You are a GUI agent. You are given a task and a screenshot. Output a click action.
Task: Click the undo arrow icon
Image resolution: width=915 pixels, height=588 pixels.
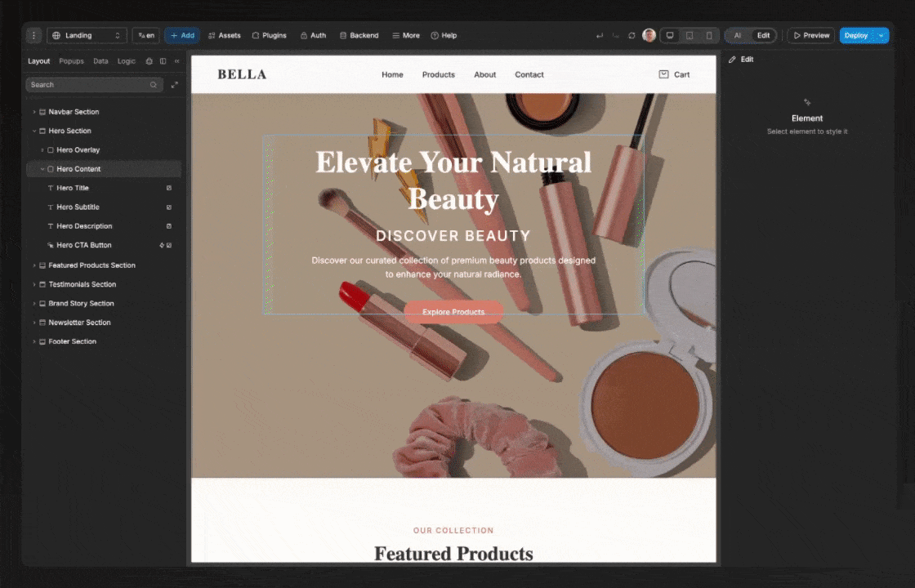coord(600,35)
